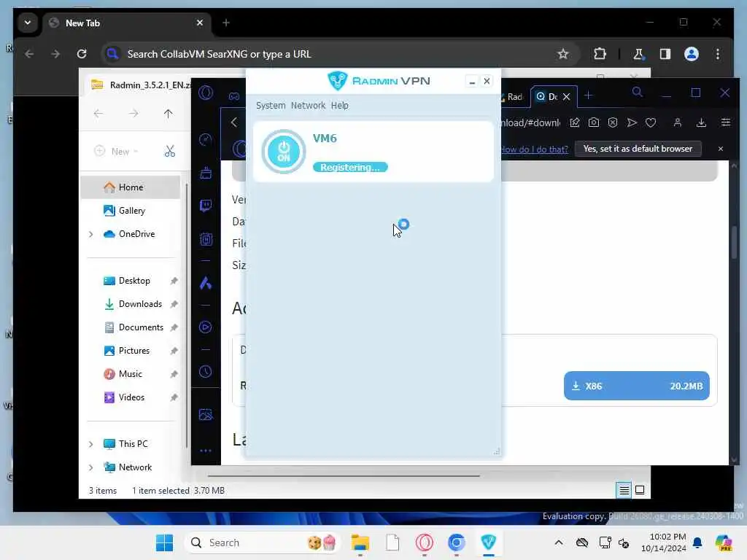747x560 pixels.
Task: Open Chrome tab search dropdown arrow
Action: (28, 23)
